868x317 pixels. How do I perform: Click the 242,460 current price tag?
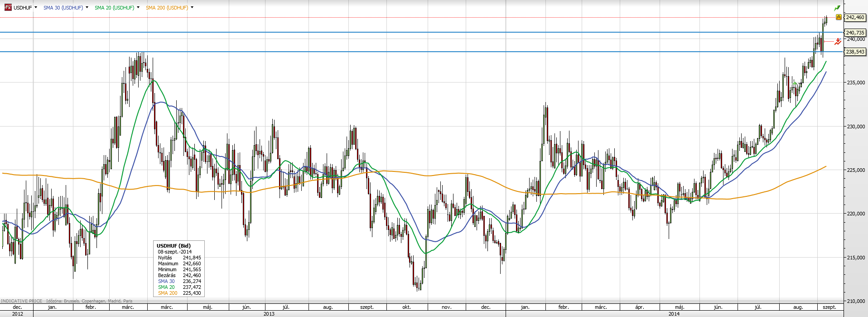coord(855,17)
